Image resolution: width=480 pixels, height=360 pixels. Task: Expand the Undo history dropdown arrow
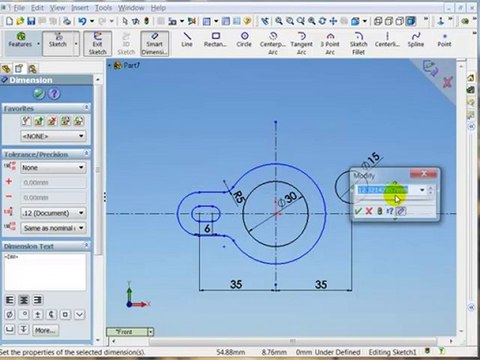tap(92, 21)
